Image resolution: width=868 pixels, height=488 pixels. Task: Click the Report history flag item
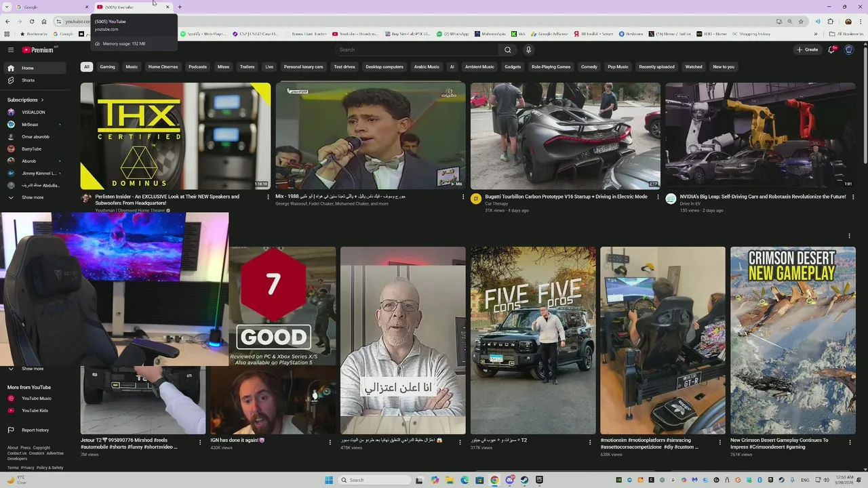coord(35,430)
